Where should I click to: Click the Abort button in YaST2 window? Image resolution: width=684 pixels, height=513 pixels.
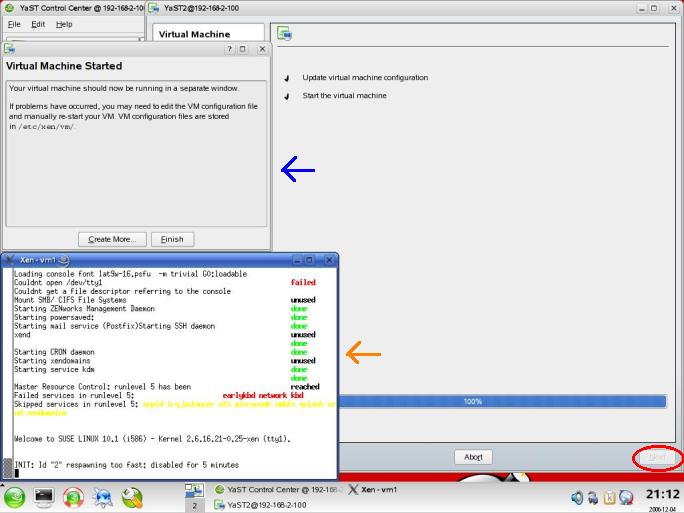(473, 457)
